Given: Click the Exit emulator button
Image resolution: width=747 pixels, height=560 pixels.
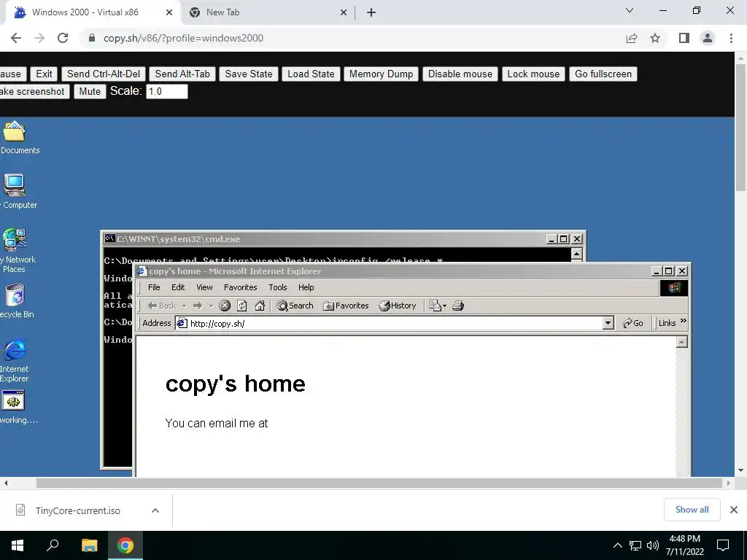Looking at the screenshot, I should point(44,74).
